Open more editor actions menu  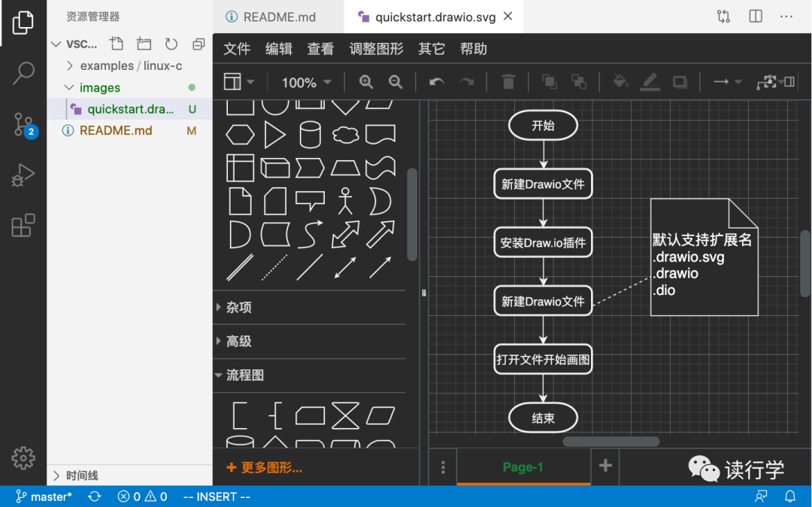[786, 17]
